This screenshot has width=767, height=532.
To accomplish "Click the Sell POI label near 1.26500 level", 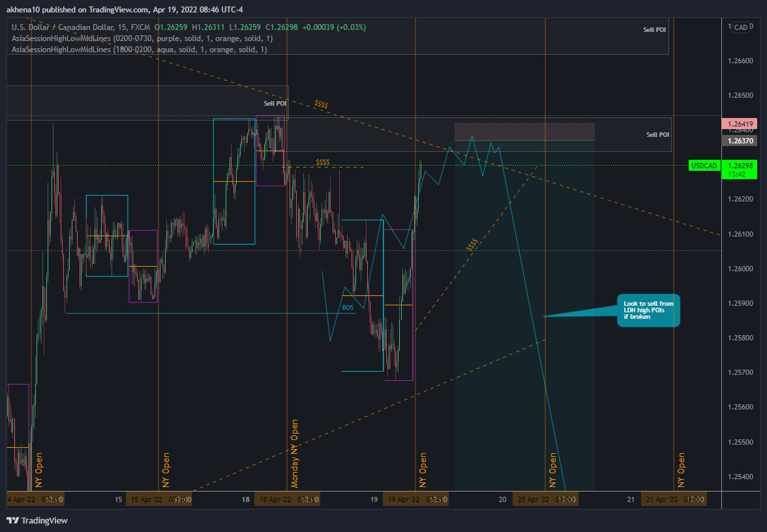I will click(275, 103).
